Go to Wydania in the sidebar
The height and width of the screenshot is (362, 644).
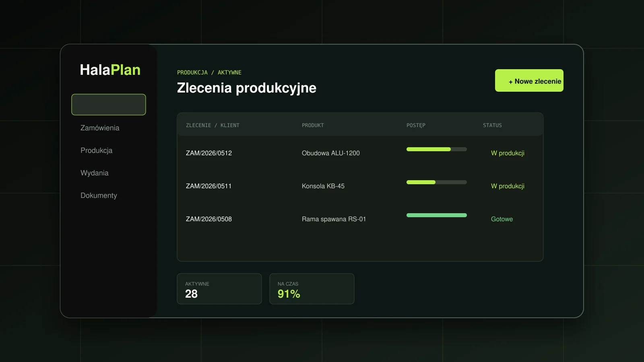coord(95,173)
